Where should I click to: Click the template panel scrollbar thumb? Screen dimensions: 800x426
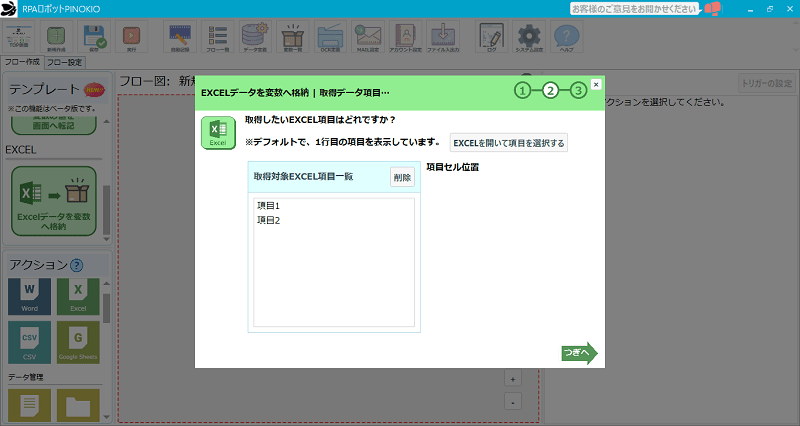tap(106, 209)
